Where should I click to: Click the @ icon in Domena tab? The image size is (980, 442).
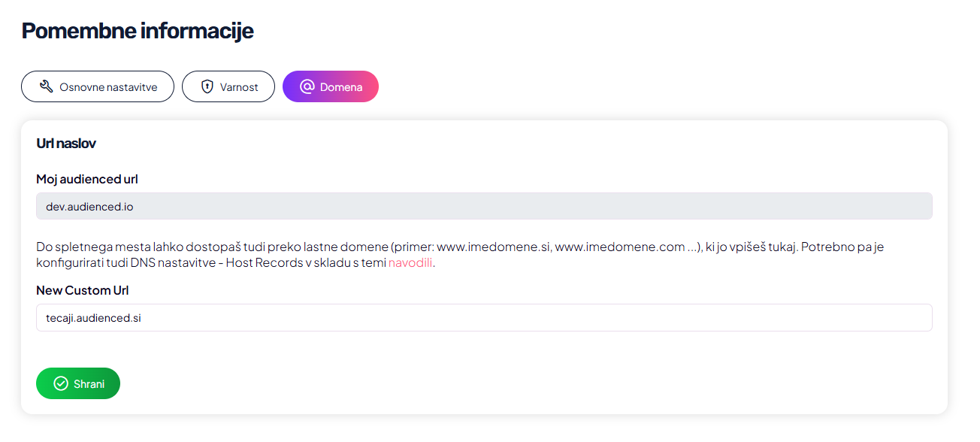[x=307, y=87]
